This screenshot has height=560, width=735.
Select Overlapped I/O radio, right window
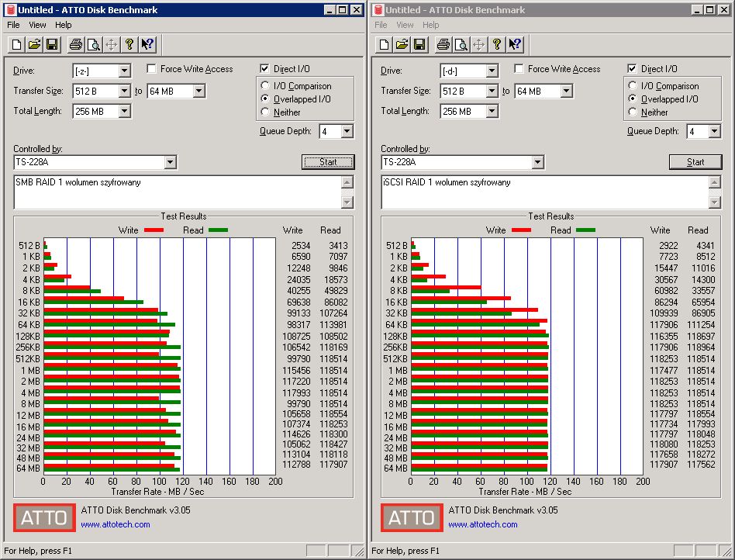[x=633, y=99]
